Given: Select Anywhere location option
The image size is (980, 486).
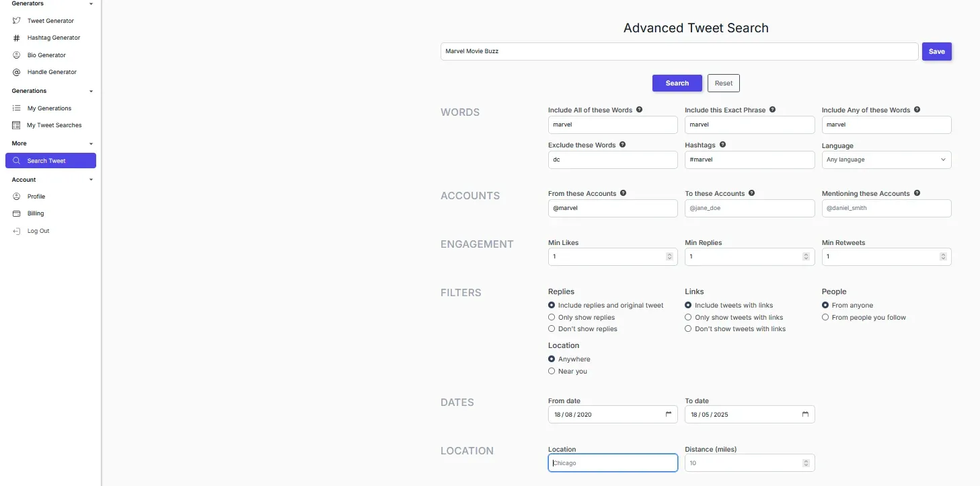Looking at the screenshot, I should [552, 359].
